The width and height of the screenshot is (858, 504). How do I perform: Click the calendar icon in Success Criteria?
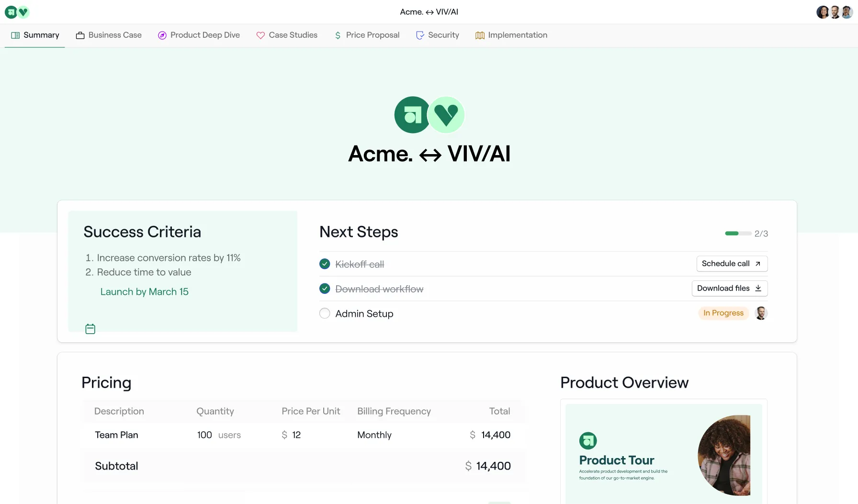coord(90,329)
